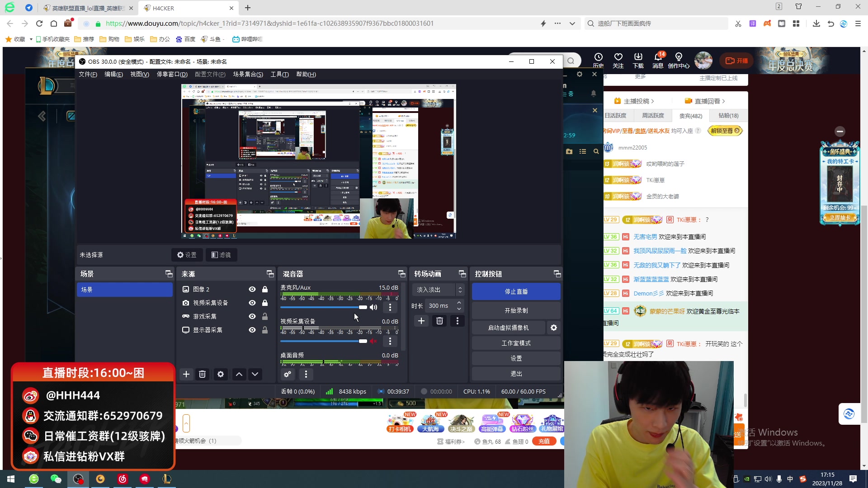Switch to 贵宾(482) tab

click(x=691, y=116)
